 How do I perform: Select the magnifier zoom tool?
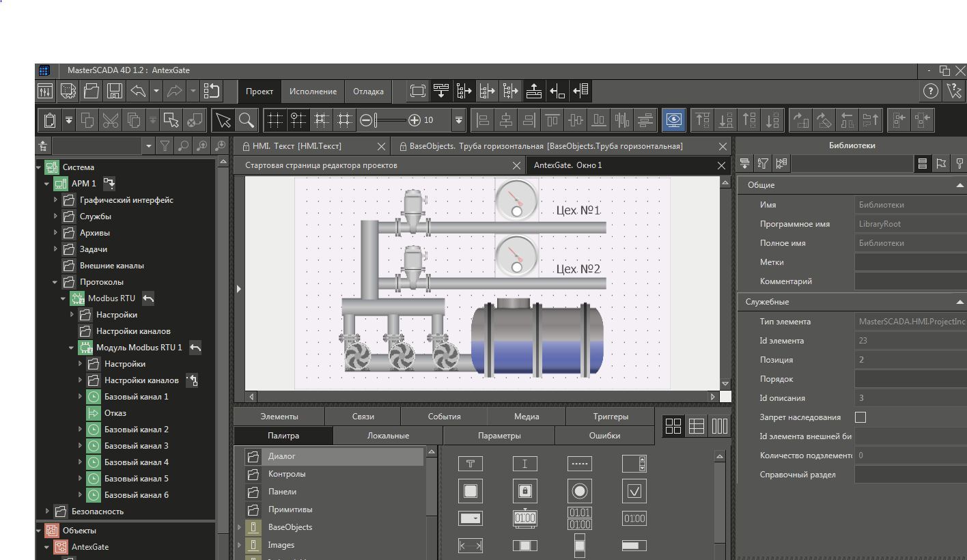pos(247,121)
